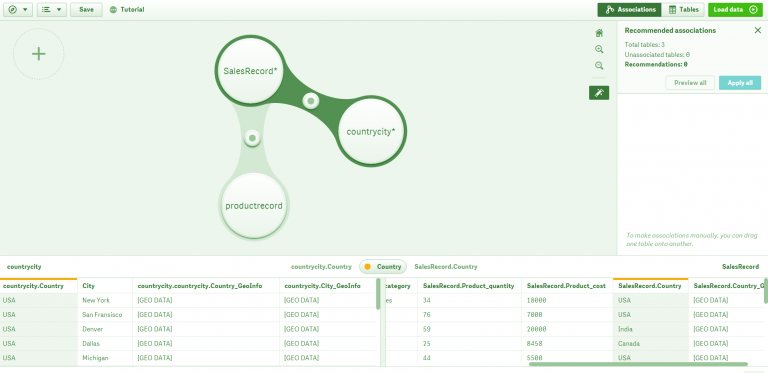Click the countrycity preview table title
Viewport: 768px width, 373px height.
(x=24, y=267)
